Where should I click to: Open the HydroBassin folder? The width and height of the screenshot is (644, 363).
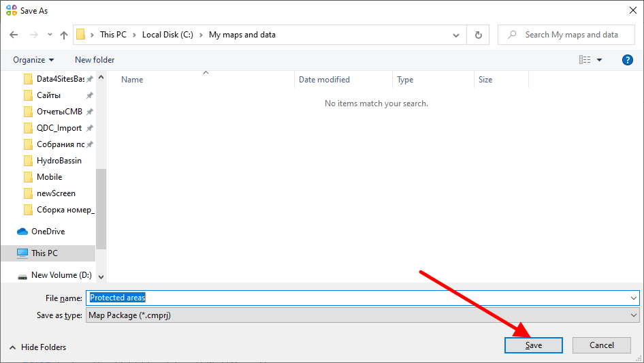(x=59, y=161)
